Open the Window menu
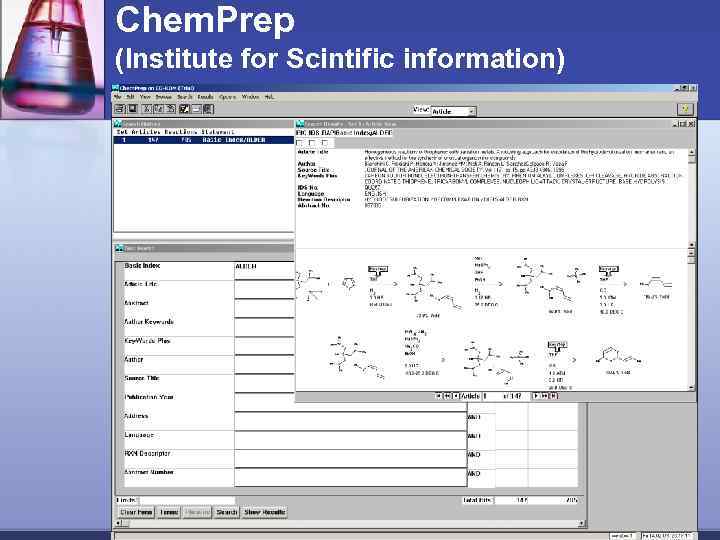The width and height of the screenshot is (720, 540). pos(250,97)
